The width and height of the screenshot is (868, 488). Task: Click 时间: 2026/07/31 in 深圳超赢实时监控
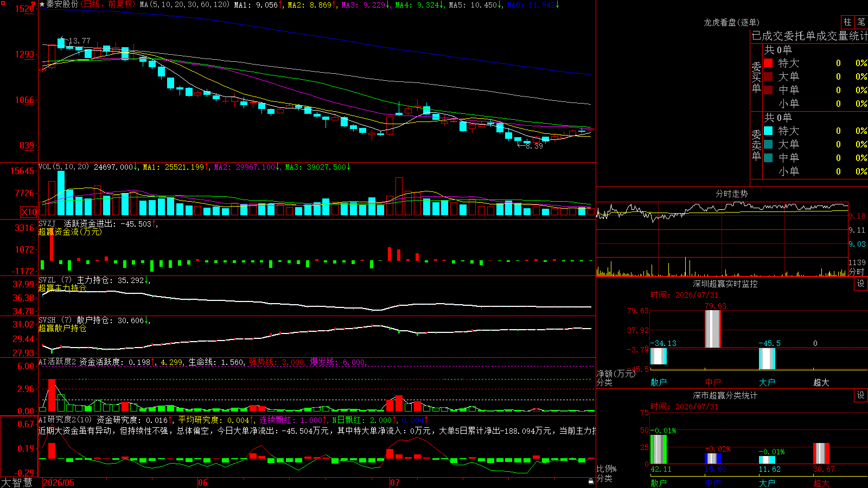click(x=684, y=295)
